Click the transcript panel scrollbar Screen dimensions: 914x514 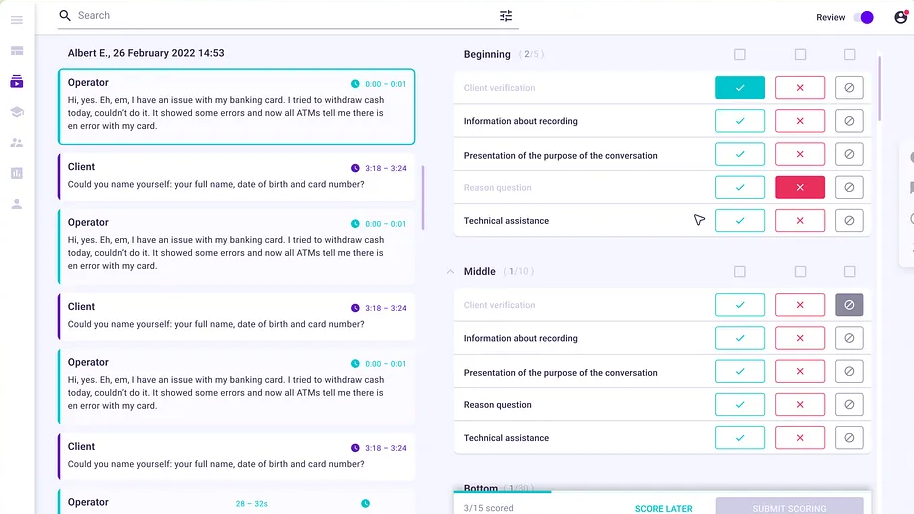coord(423,198)
